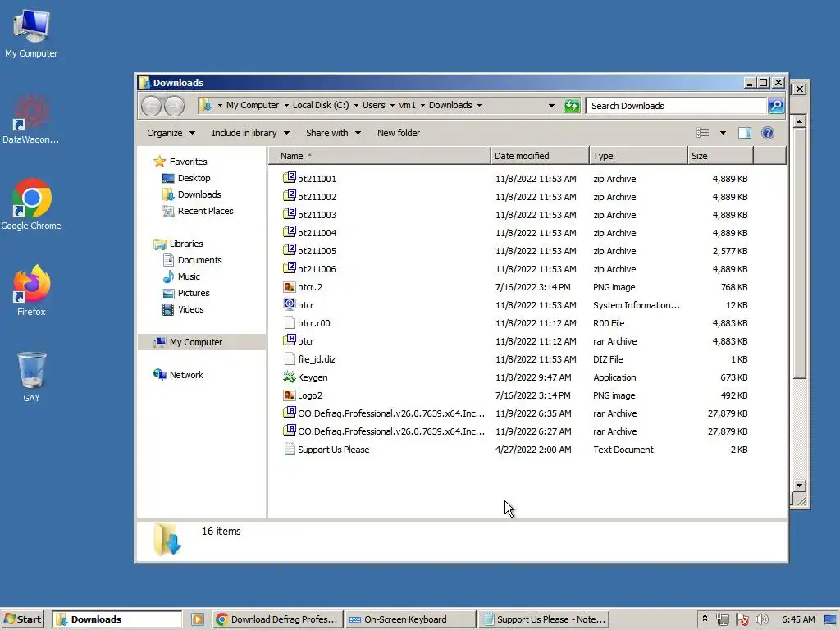Image resolution: width=840 pixels, height=630 pixels.
Task: Select the Support Us Please text file icon
Action: [290, 449]
